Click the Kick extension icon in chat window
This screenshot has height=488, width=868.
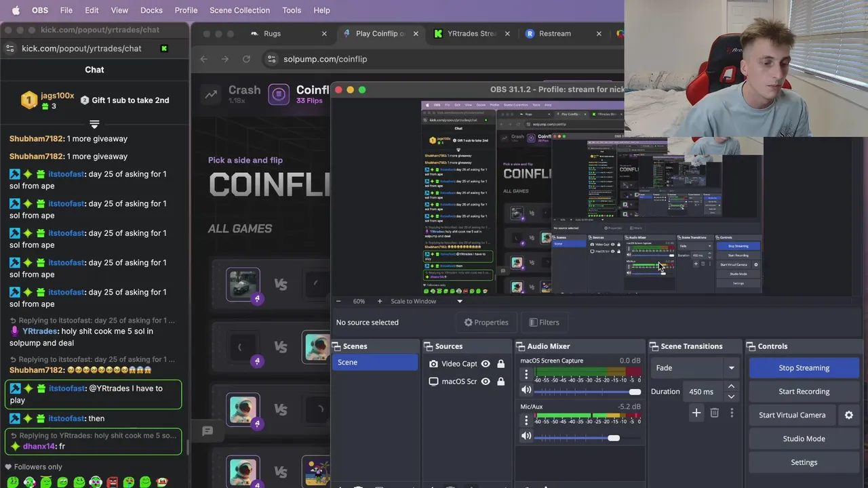point(164,48)
